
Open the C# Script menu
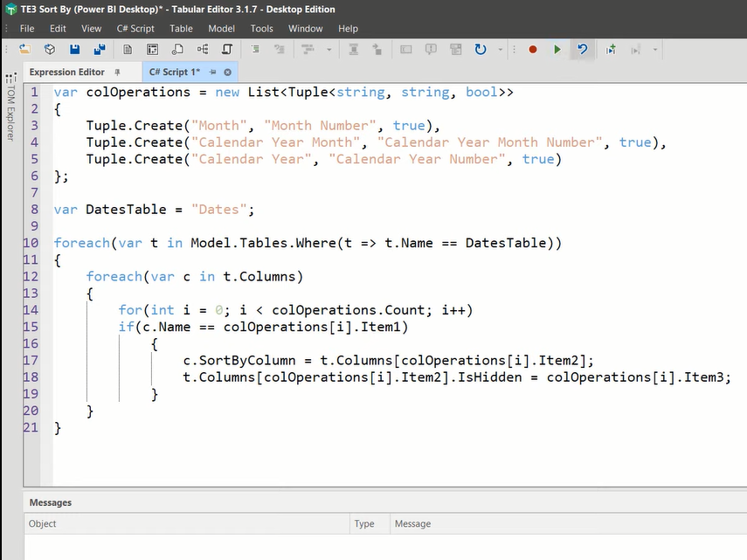(x=135, y=29)
